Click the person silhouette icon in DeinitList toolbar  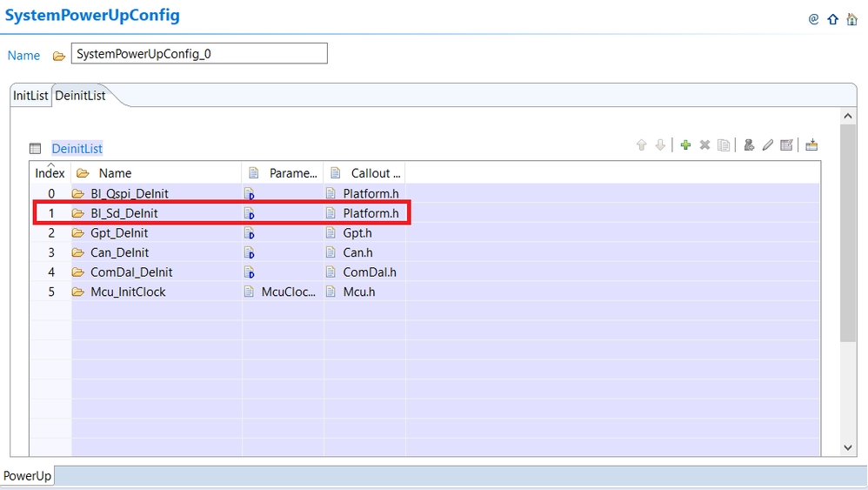[749, 145]
